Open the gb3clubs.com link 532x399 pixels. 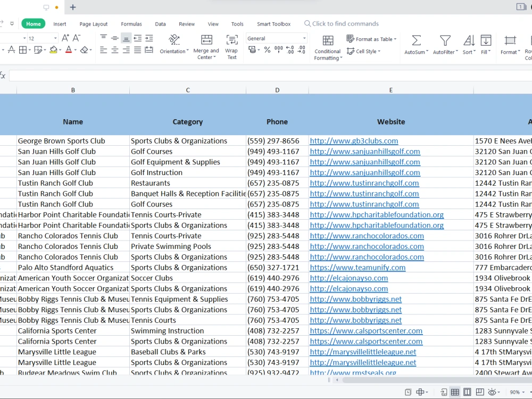point(354,141)
